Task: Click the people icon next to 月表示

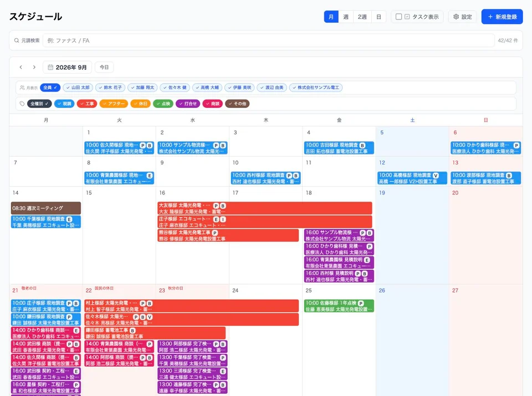Action: tap(22, 88)
